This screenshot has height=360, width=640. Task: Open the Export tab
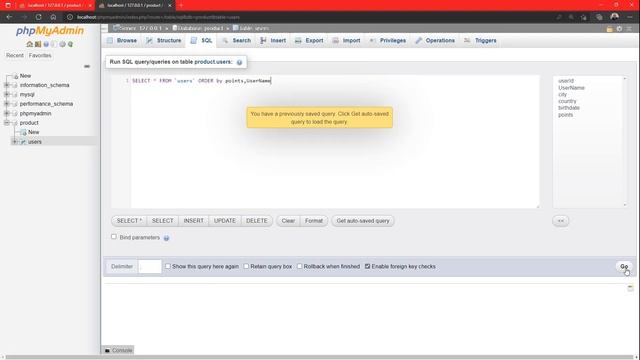point(309,41)
